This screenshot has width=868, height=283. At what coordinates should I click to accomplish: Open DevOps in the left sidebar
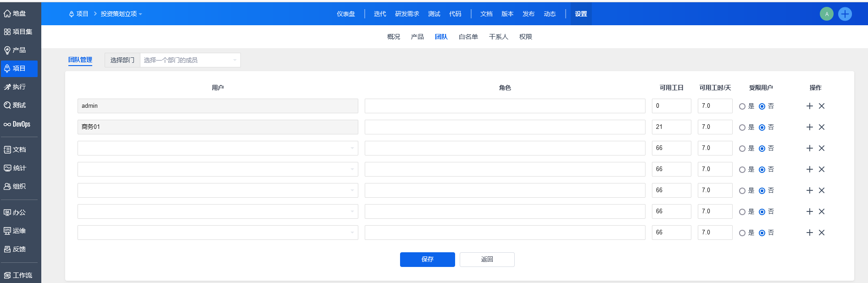point(18,124)
